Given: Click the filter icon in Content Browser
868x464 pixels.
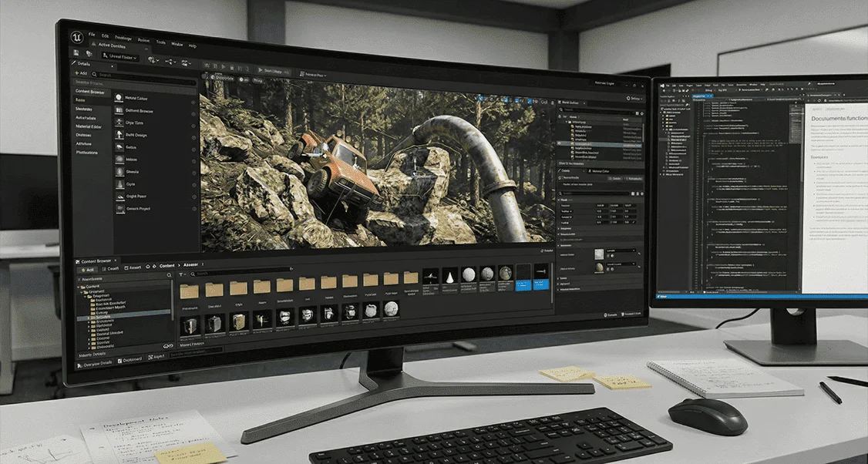Looking at the screenshot, I should click(183, 274).
